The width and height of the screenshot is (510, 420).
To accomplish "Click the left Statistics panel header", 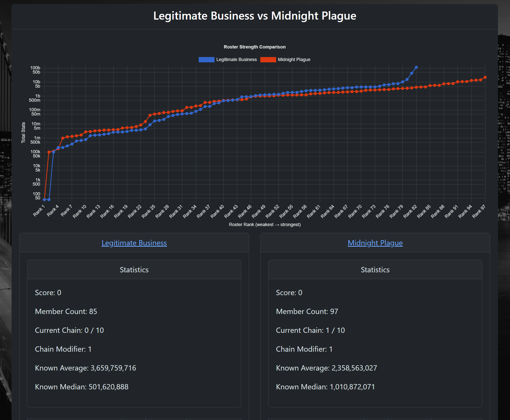I will [134, 270].
